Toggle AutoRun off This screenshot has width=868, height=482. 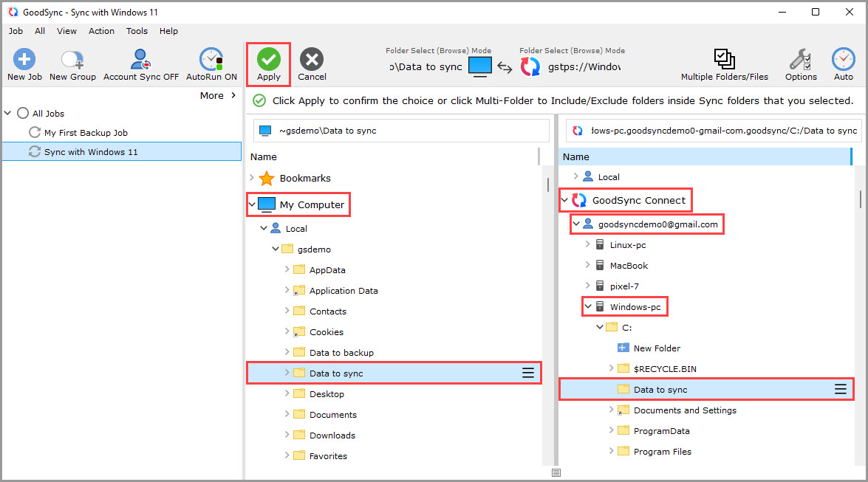(211, 59)
